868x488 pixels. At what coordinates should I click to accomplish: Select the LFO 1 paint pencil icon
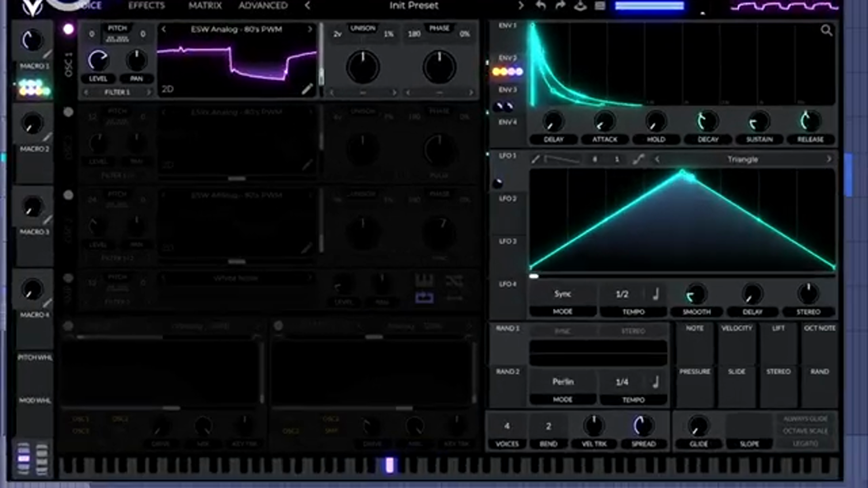535,159
